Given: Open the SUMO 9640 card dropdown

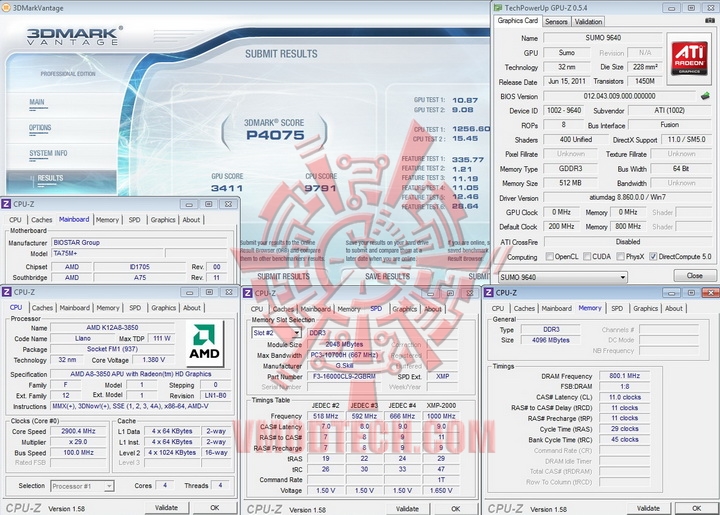Looking at the screenshot, I should pyautogui.click(x=623, y=277).
